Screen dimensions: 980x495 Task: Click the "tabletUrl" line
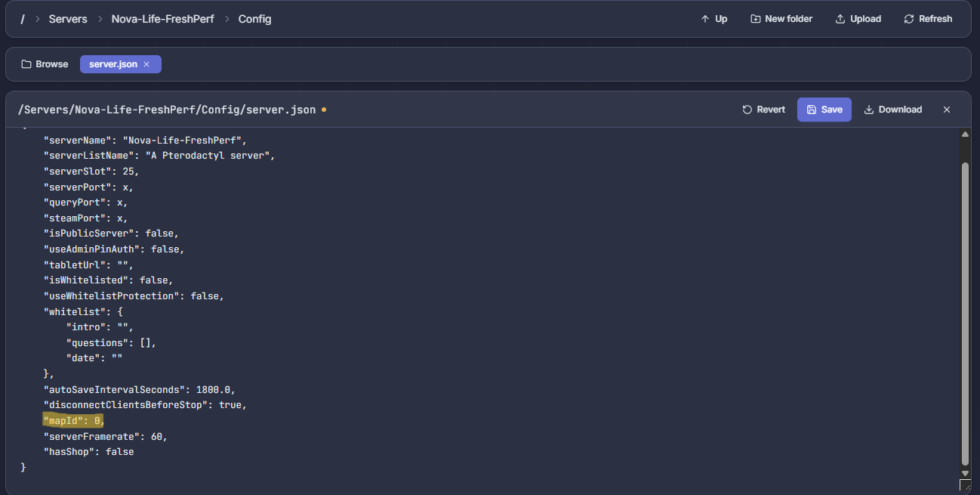(x=88, y=265)
